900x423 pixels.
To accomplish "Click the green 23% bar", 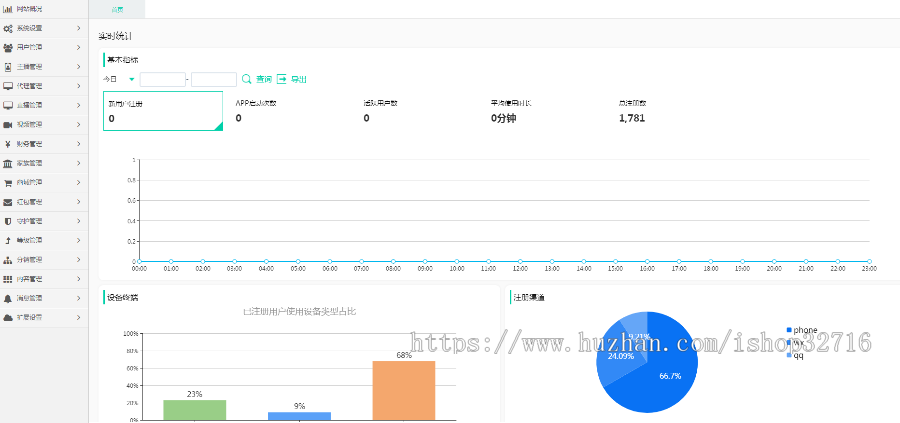I will [x=195, y=410].
